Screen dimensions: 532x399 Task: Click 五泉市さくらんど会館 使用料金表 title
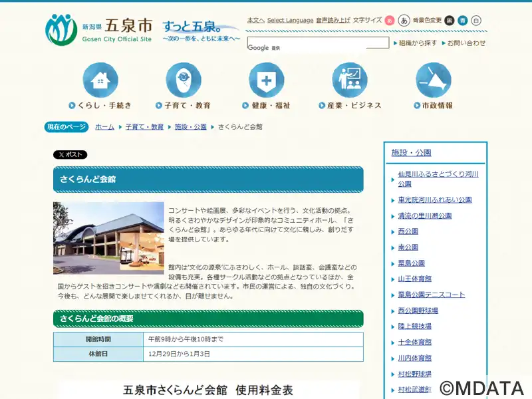[x=208, y=390]
